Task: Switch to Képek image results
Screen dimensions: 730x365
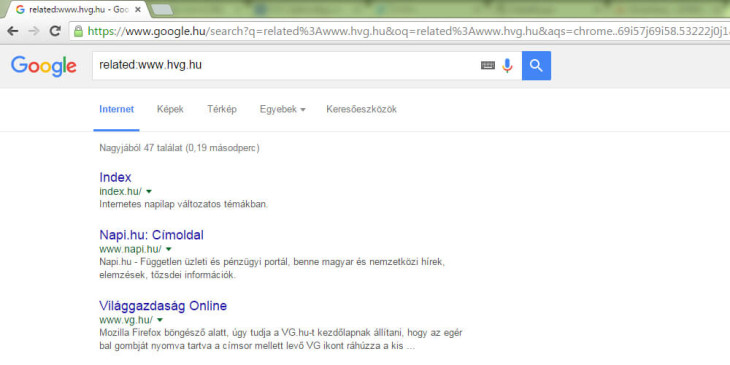Action: tap(170, 109)
